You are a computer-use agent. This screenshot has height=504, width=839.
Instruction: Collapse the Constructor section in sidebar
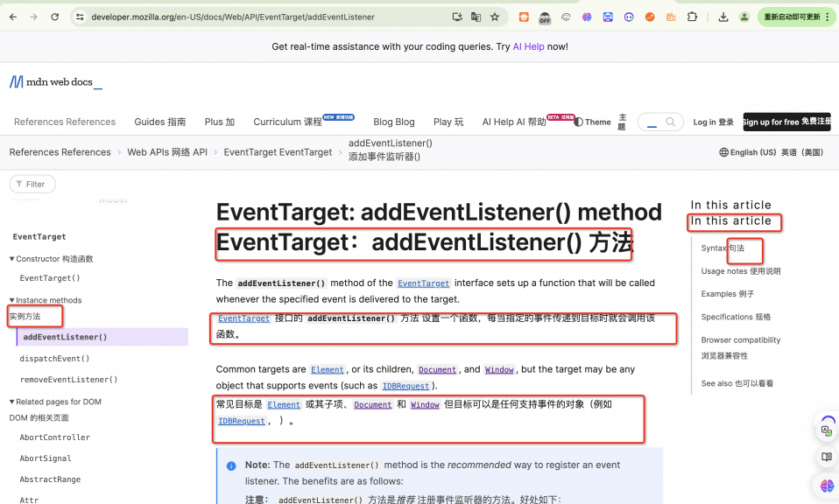point(51,259)
